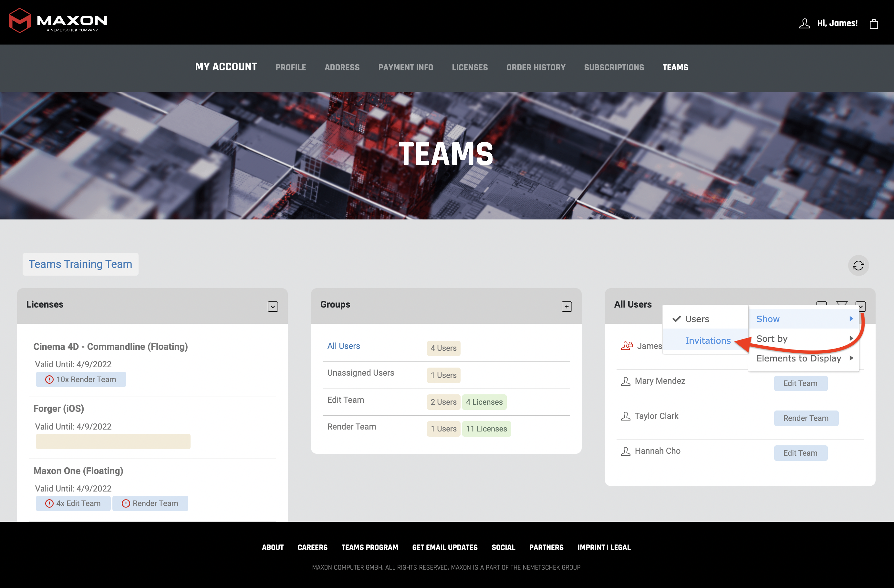The height and width of the screenshot is (588, 894).
Task: Select Cinema 4D - Commandline (Floating) license
Action: (x=110, y=347)
